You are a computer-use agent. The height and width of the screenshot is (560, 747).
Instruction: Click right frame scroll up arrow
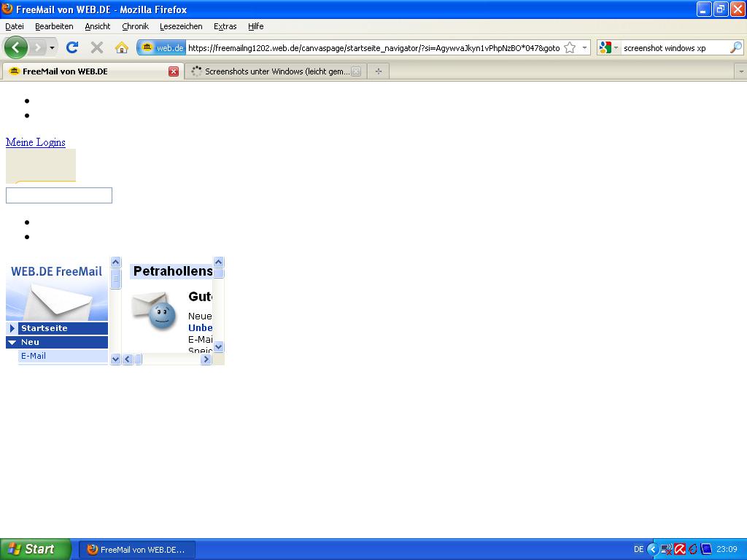pyautogui.click(x=219, y=262)
